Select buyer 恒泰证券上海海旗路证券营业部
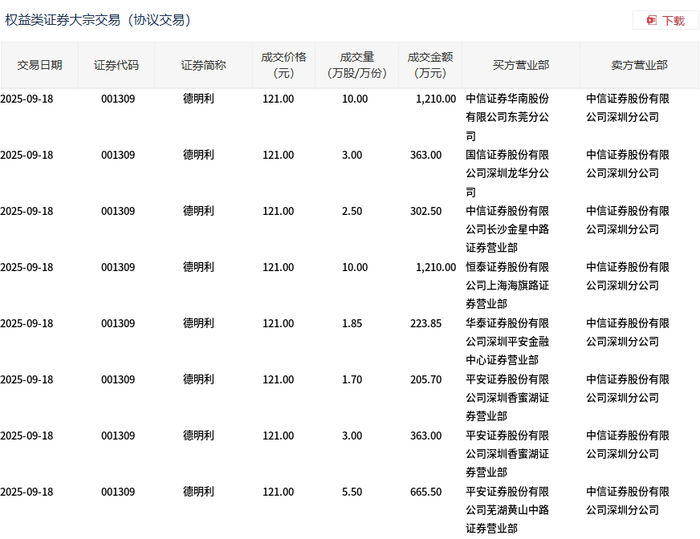The width and height of the screenshot is (700, 539). pos(507,285)
